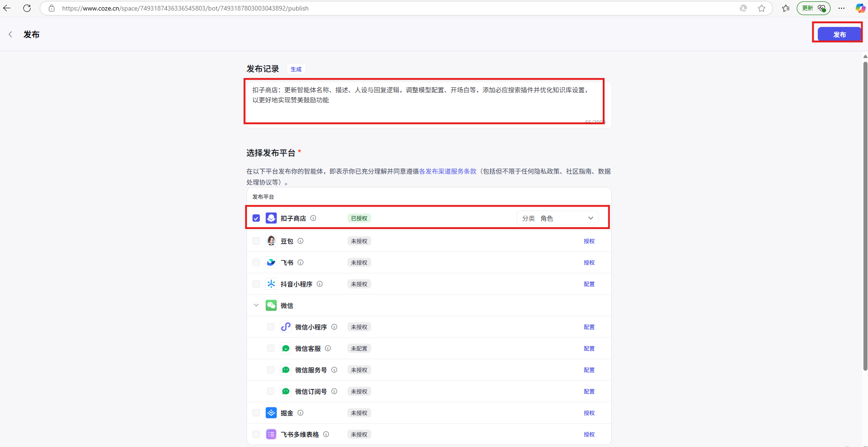The image size is (868, 447).
Task: Show info tooltip for 扣子商店
Action: 313,218
